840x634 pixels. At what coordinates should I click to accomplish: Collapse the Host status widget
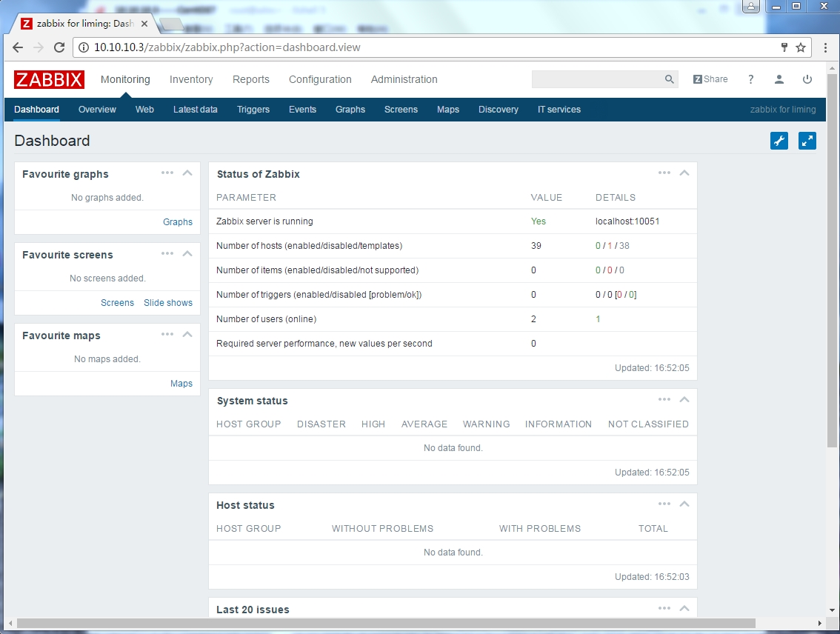pyautogui.click(x=684, y=504)
